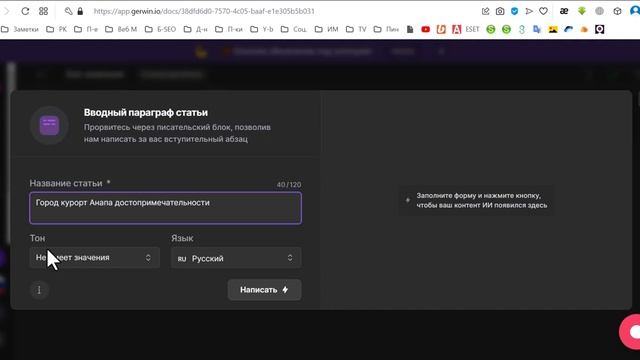
Task: Click the Вводный параграф статьи heading
Action: (x=146, y=113)
